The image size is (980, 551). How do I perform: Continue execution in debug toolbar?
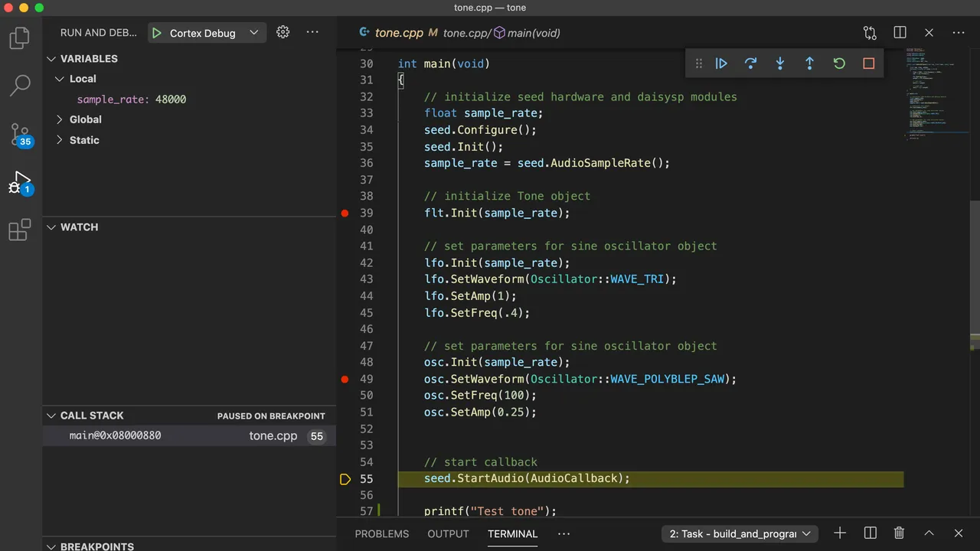[x=721, y=64]
